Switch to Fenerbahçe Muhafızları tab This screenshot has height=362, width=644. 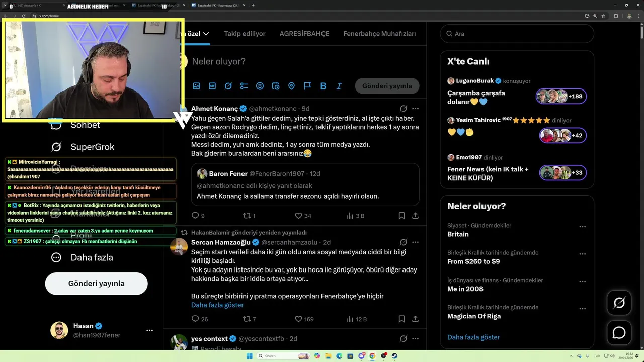coord(379,34)
